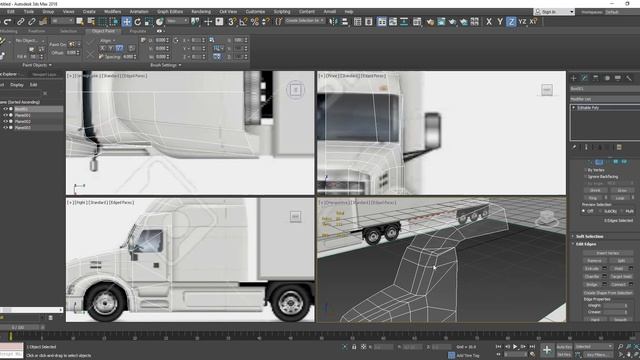Click the Select and Place tool
The image size is (640, 360).
tap(160, 22)
